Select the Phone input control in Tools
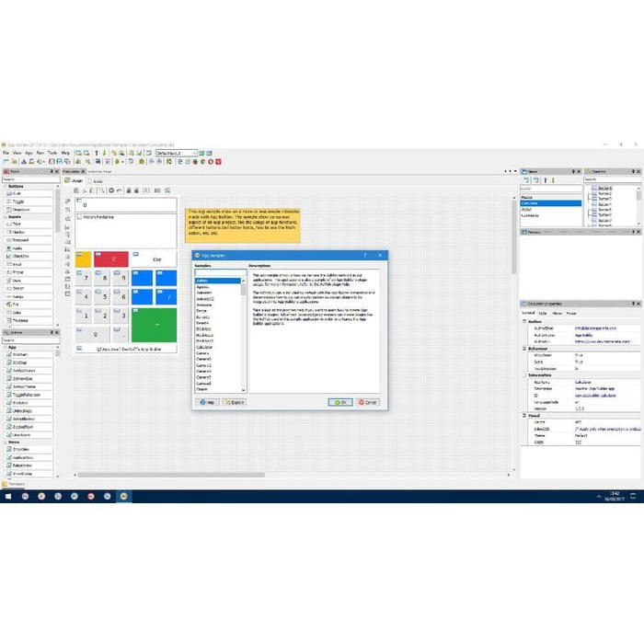This screenshot has width=644, height=644. point(29,272)
